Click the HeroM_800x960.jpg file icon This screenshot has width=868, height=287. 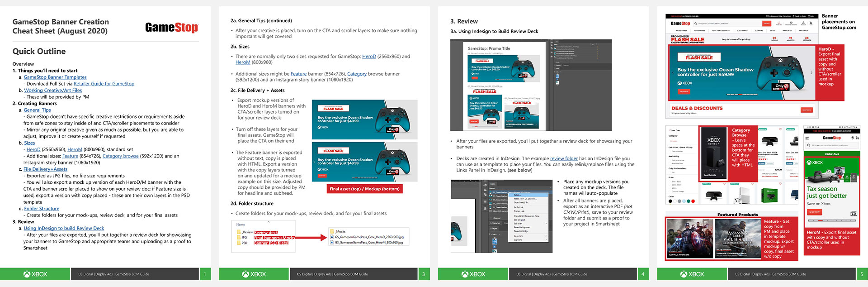coord(332,242)
